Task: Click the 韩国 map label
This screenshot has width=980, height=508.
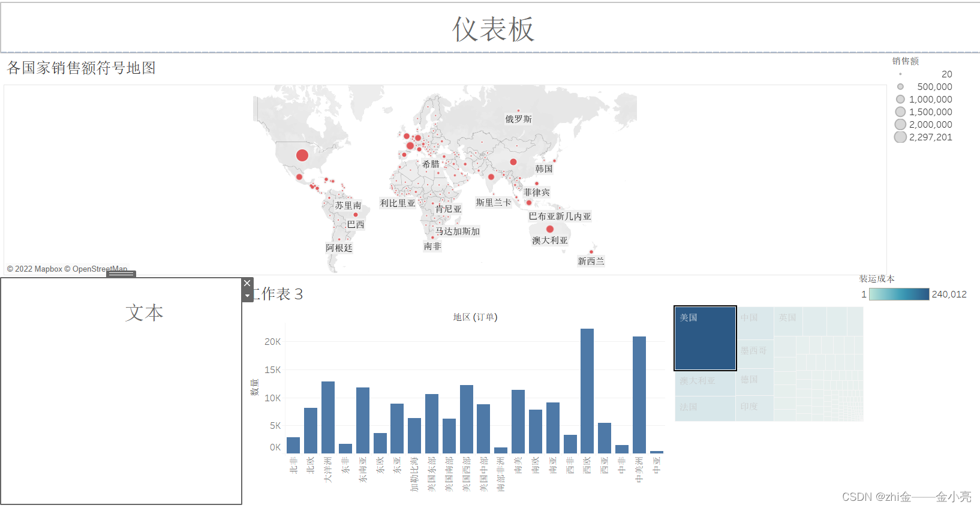Action: click(x=544, y=169)
